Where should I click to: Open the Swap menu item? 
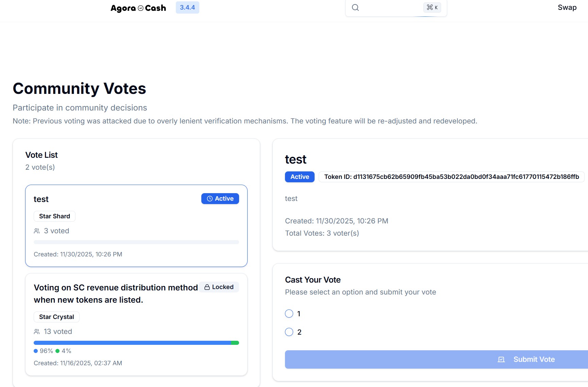[x=567, y=7]
